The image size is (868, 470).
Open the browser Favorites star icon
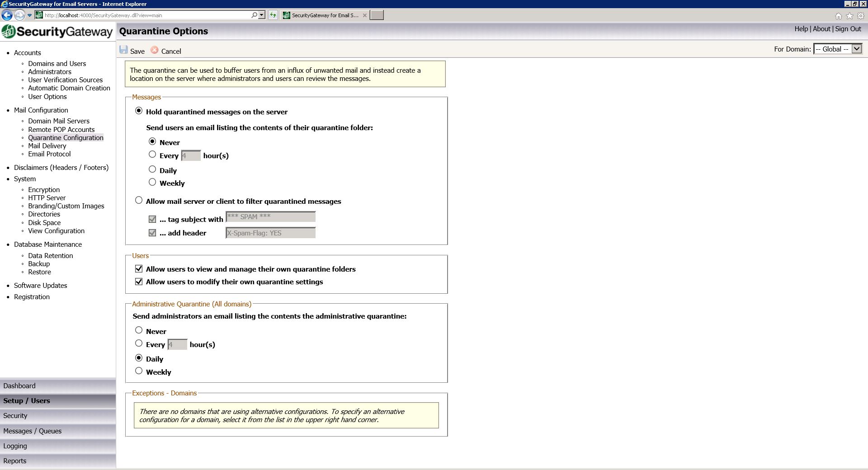(x=849, y=16)
